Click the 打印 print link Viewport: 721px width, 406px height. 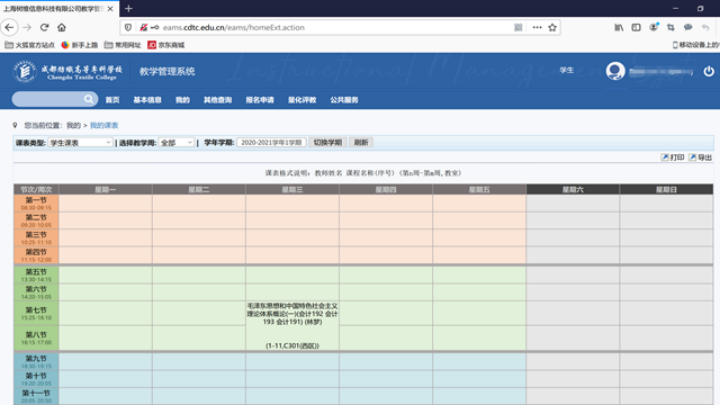tap(673, 158)
